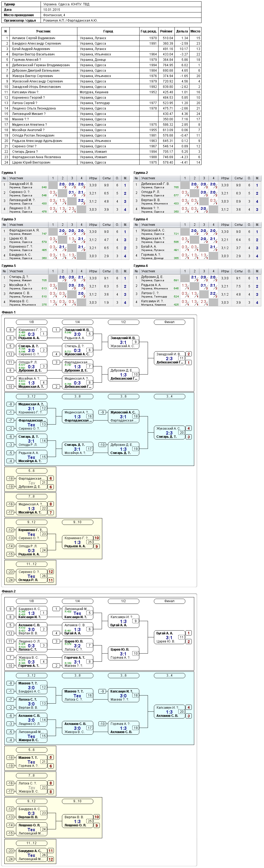Select participant 'Огпода Руслан Леонидович'

point(33,135)
